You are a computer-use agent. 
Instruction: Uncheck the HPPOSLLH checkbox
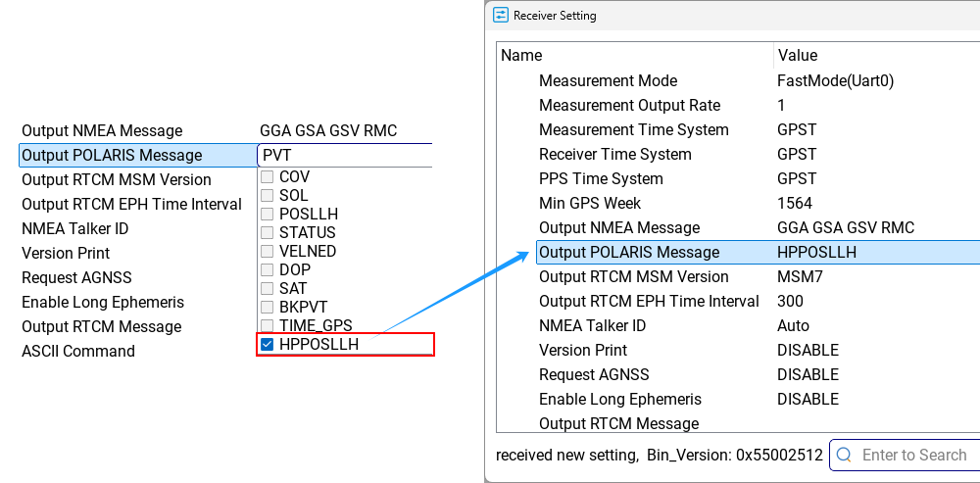268,344
